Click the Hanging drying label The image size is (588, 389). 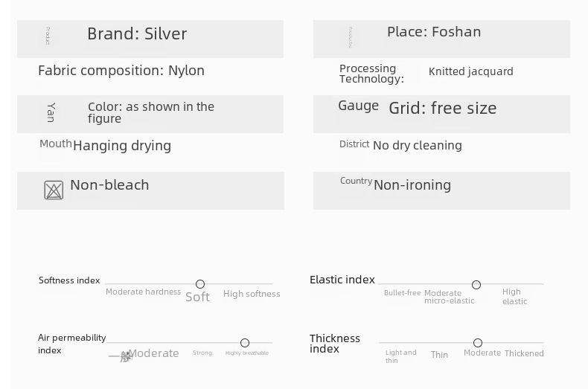coord(122,146)
